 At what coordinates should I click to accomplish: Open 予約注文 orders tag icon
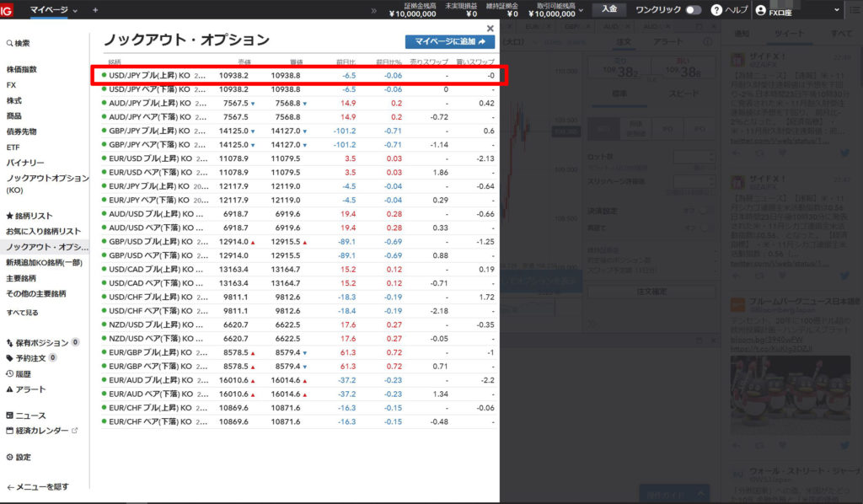pyautogui.click(x=9, y=358)
